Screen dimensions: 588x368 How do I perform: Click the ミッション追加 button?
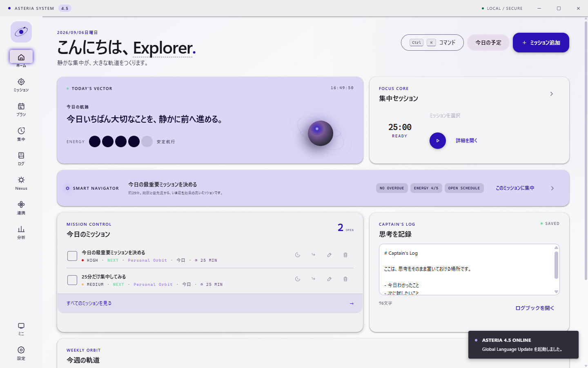pyautogui.click(x=541, y=43)
